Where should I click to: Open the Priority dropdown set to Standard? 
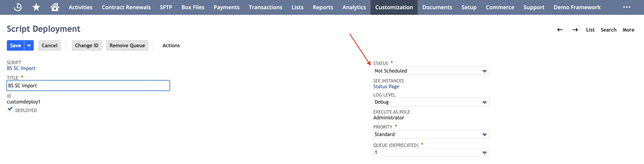[431, 134]
